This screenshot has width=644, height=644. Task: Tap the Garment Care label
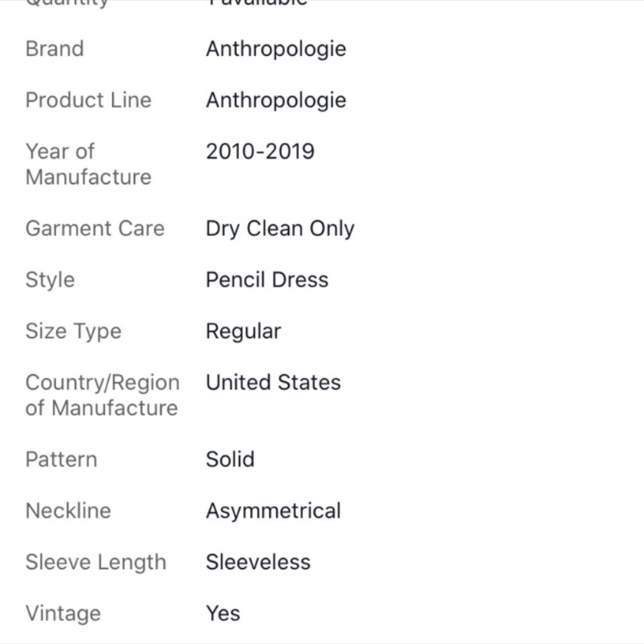pyautogui.click(x=95, y=228)
